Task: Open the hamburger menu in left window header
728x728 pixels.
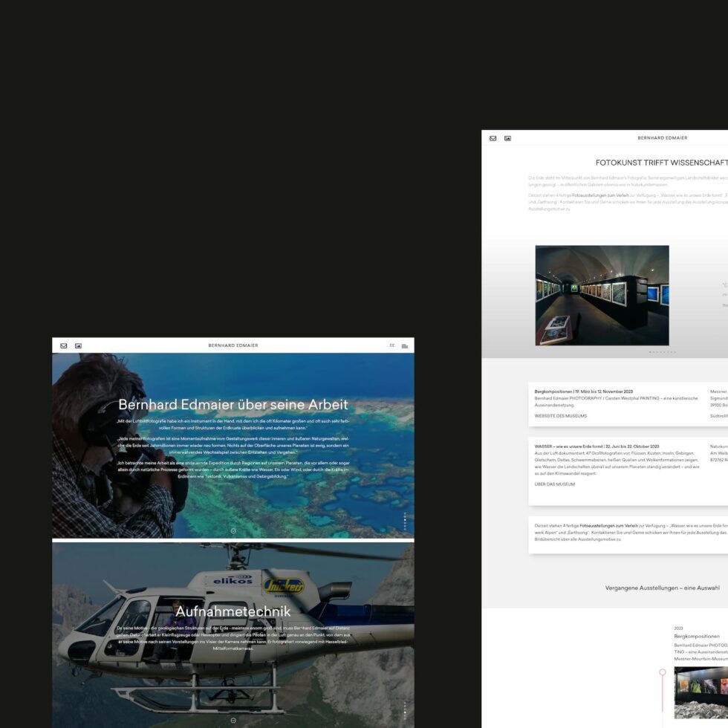Action: [405, 345]
